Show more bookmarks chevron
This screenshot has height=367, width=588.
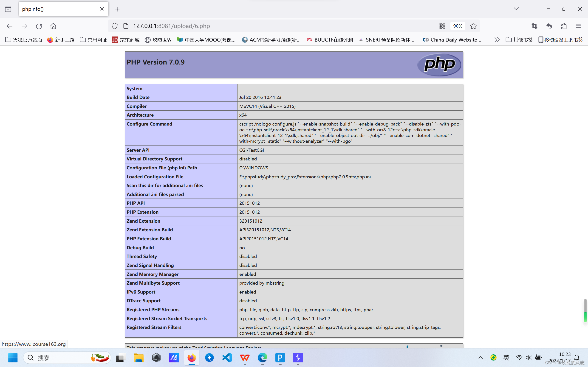click(497, 40)
